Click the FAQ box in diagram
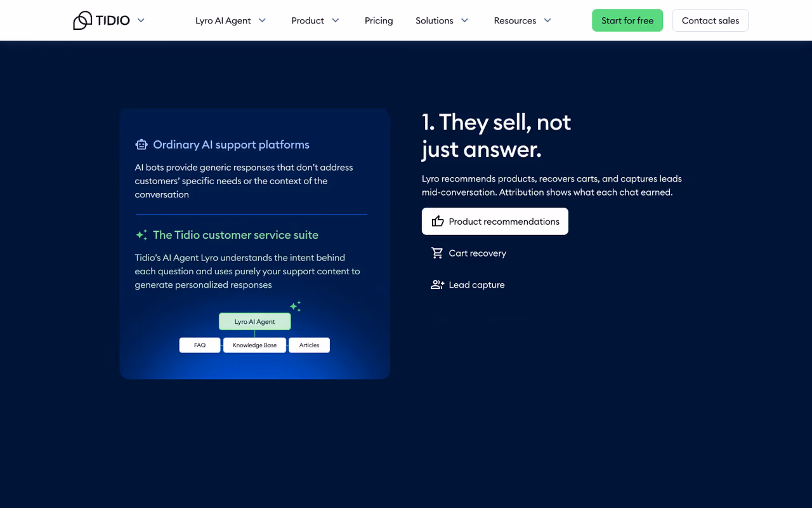812x508 pixels. coord(200,345)
